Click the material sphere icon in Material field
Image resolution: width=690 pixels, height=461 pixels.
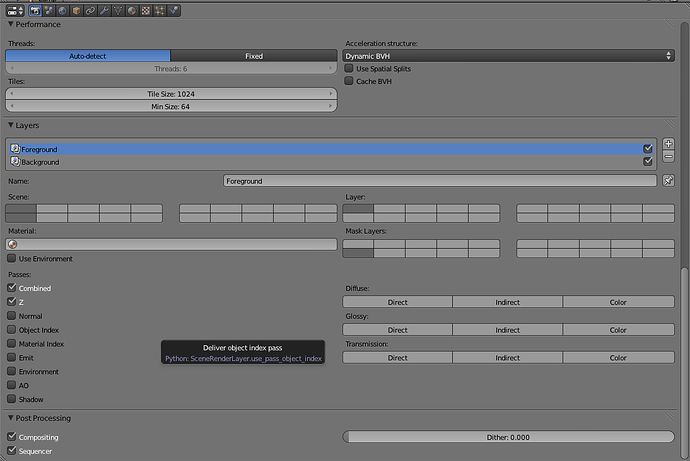[x=13, y=245]
